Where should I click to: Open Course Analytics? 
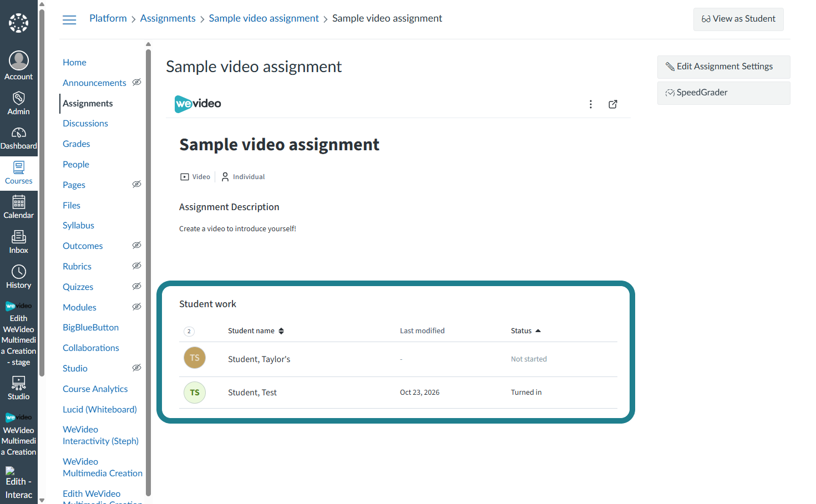point(95,389)
